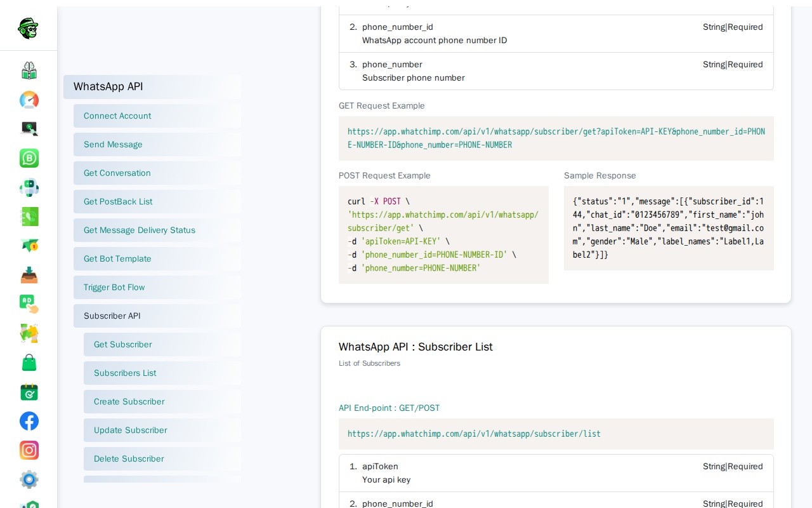This screenshot has width=812, height=508.
Task: Click the AD click icon in sidebar
Action: click(29, 304)
